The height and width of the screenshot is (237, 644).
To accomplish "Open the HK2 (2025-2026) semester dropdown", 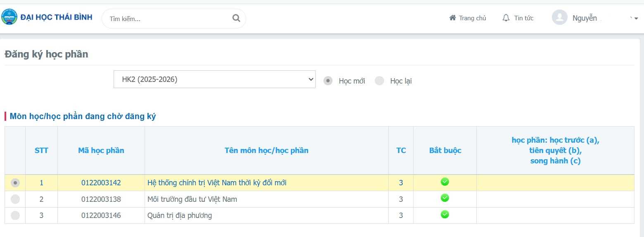I will pos(214,79).
